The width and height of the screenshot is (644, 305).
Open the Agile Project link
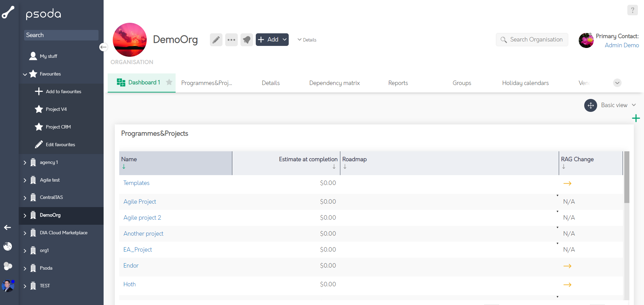(140, 202)
